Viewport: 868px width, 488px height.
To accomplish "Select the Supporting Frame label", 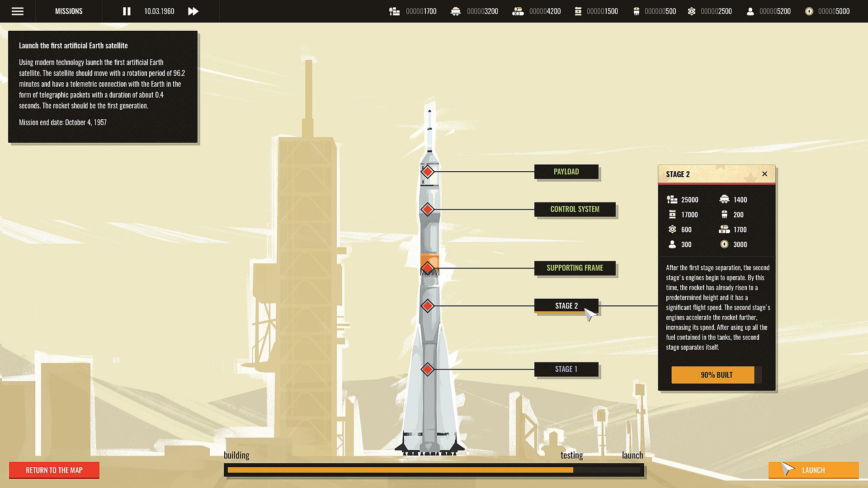I will [x=575, y=268].
